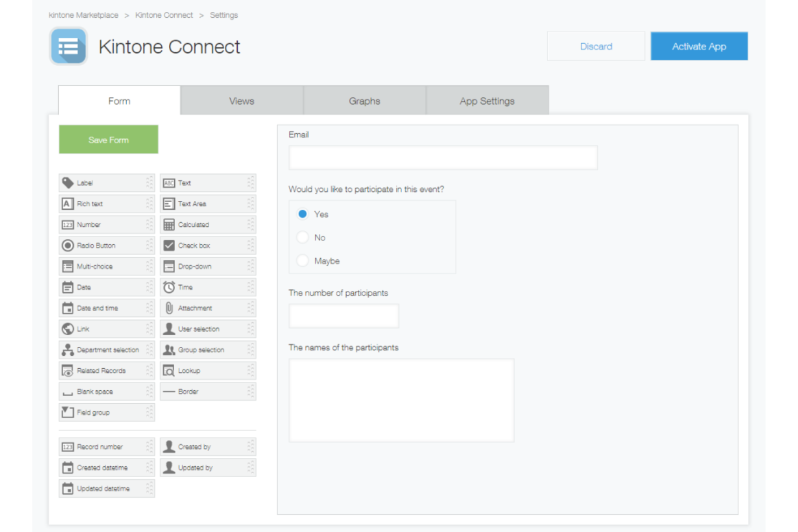The image size is (798, 532).
Task: Click the 'The number of participants' label
Action: [338, 293]
